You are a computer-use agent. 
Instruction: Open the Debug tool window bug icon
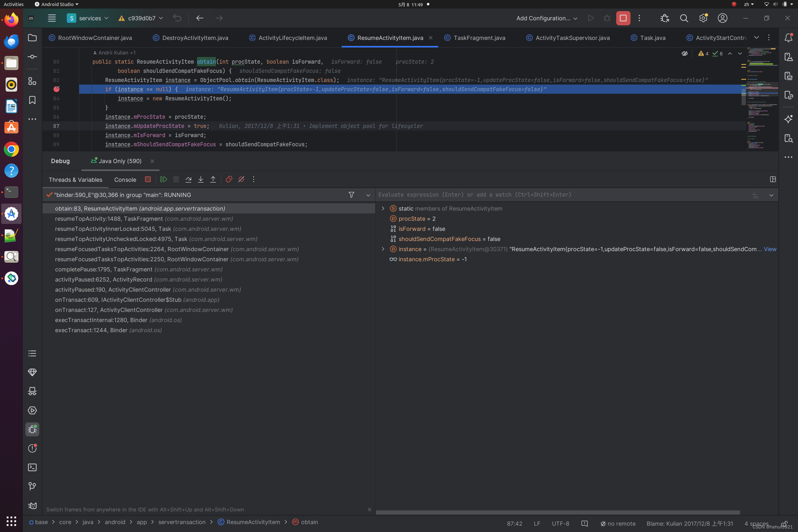tap(32, 429)
